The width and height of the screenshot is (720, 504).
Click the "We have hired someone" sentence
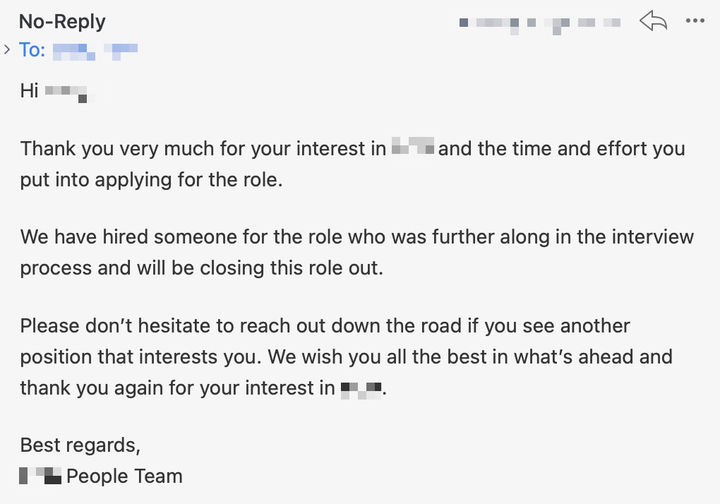click(357, 237)
